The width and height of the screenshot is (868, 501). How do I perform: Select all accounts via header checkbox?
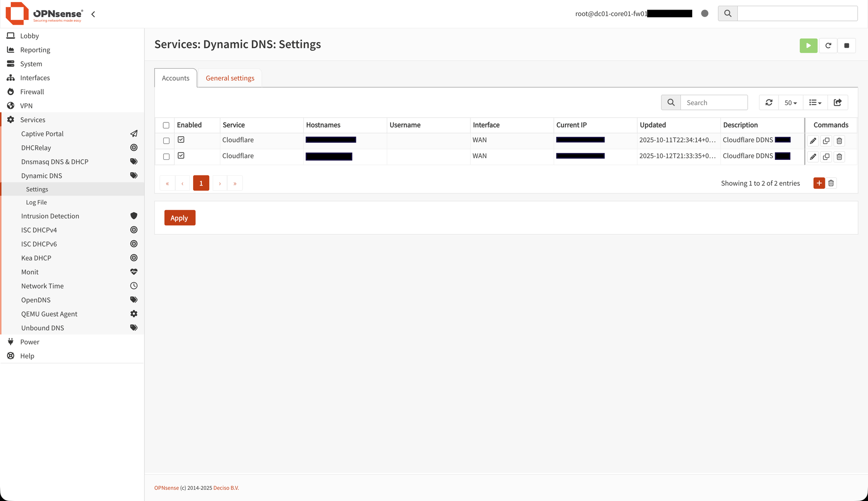pyautogui.click(x=166, y=125)
